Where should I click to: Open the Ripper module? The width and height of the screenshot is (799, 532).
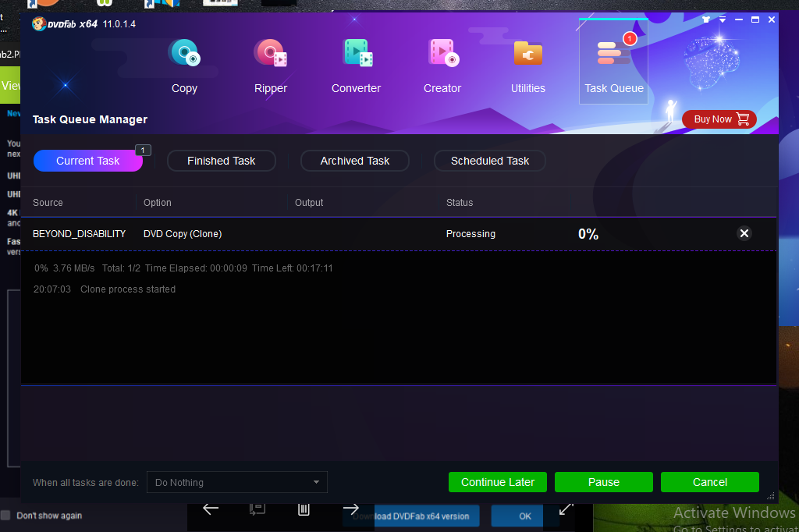[271, 66]
